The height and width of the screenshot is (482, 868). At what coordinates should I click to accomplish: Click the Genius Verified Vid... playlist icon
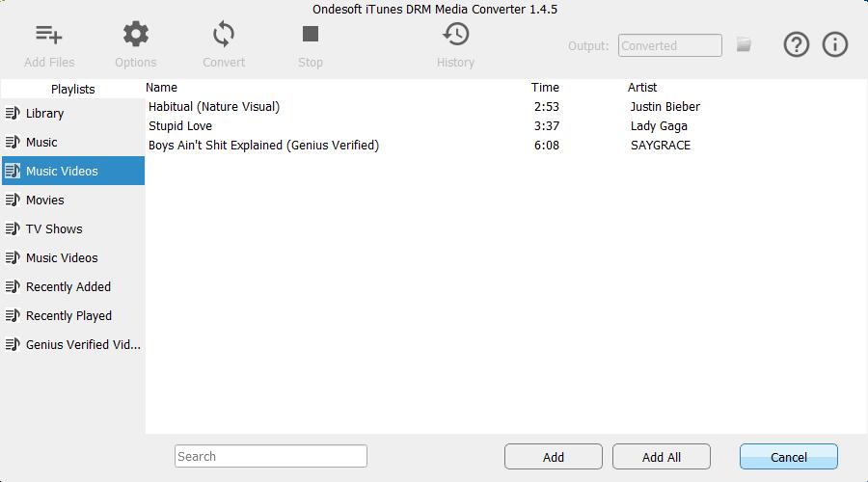coord(13,344)
